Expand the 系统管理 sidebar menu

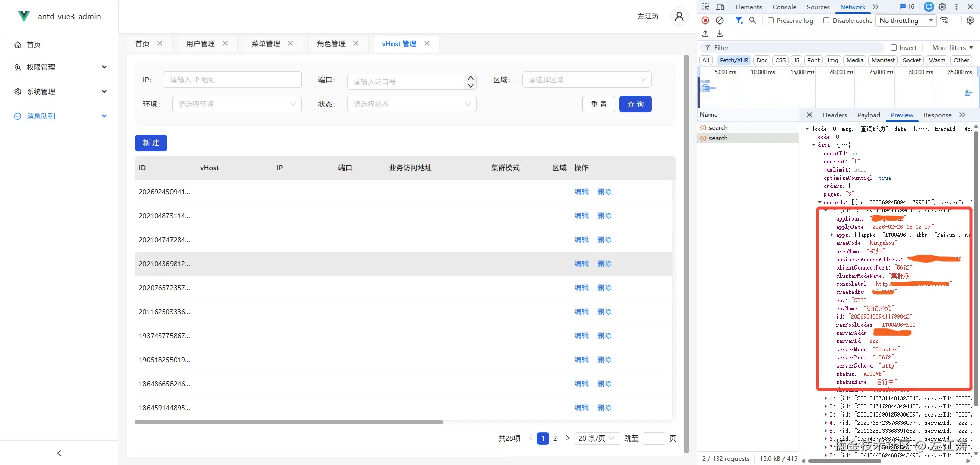coord(60,92)
